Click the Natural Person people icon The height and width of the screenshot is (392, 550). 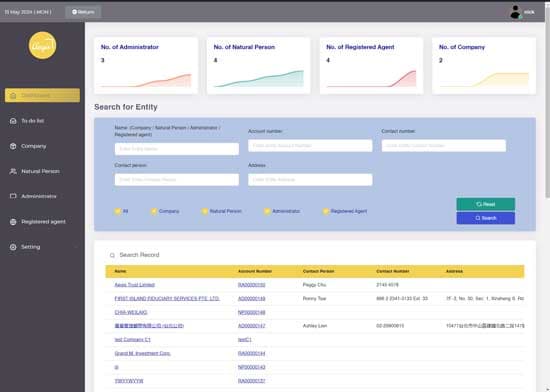point(13,171)
